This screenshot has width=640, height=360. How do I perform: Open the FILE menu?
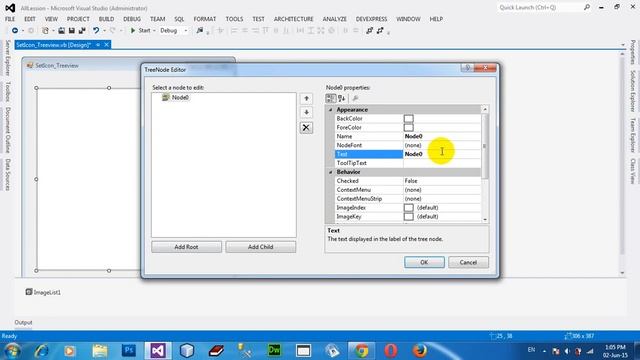pyautogui.click(x=10, y=19)
